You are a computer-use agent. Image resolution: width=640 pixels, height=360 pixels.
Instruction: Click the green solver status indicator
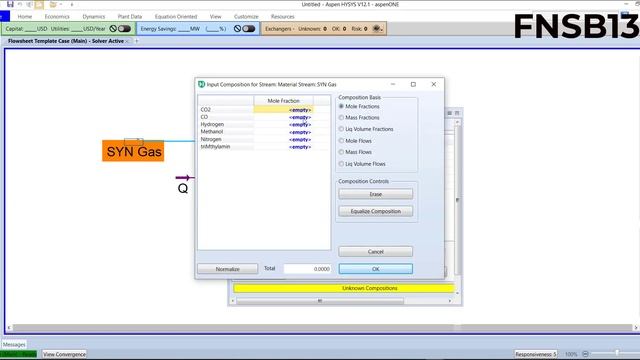pos(18,354)
